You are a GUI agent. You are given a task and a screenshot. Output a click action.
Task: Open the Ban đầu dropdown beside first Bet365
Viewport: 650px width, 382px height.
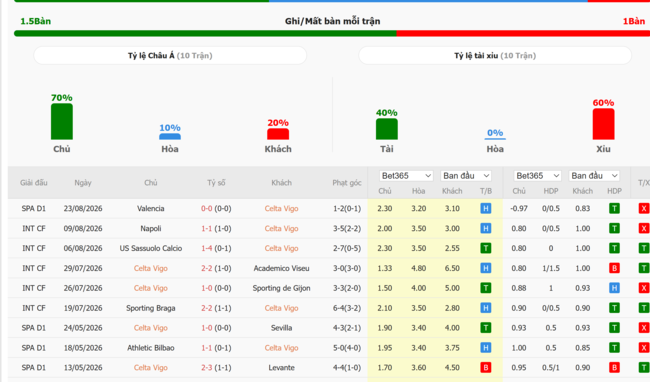pos(466,176)
